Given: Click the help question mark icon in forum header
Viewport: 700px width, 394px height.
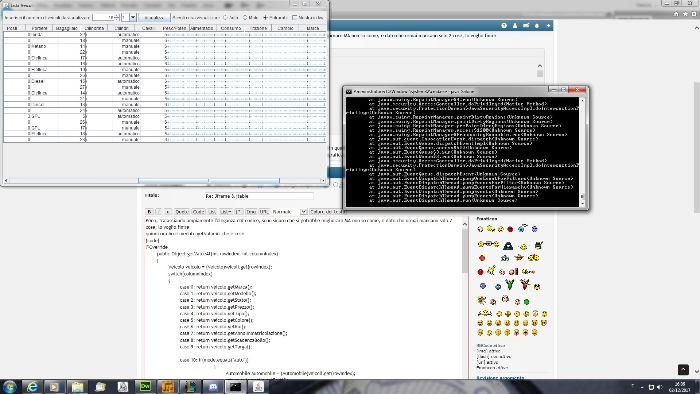Looking at the screenshot, I should [504, 25].
